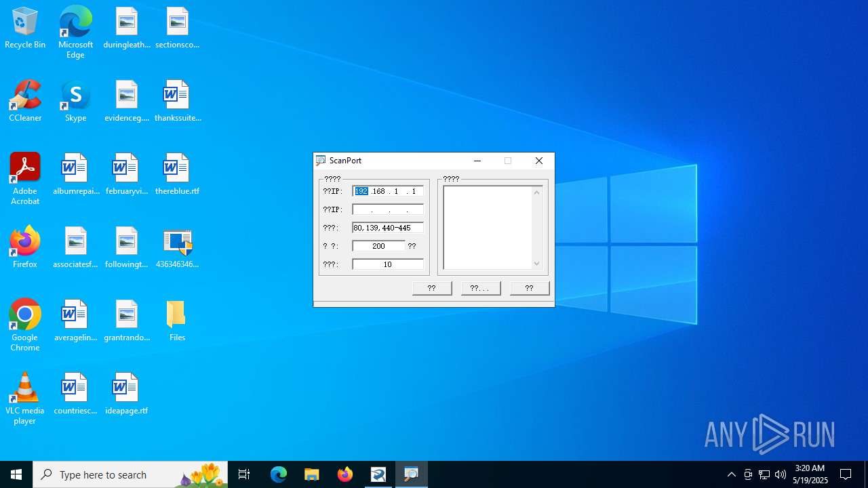
Task: Select the 436346346 executable icon
Action: pyautogui.click(x=177, y=248)
